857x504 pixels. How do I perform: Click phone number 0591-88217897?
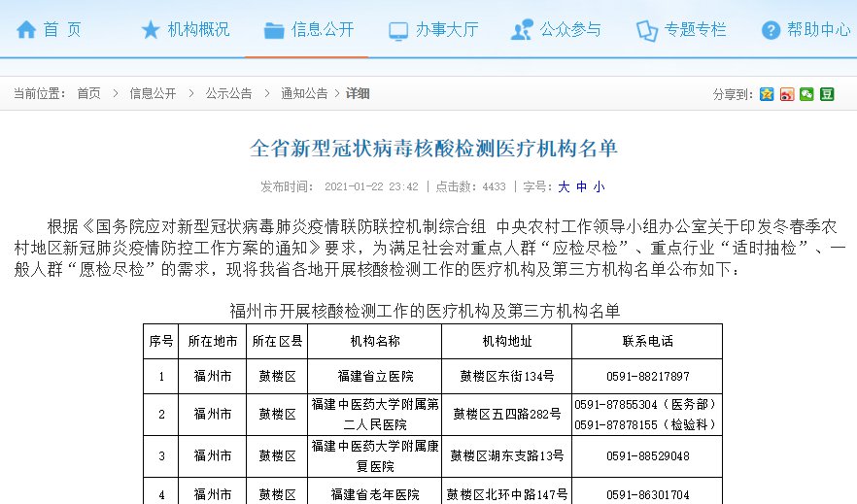coord(648,376)
